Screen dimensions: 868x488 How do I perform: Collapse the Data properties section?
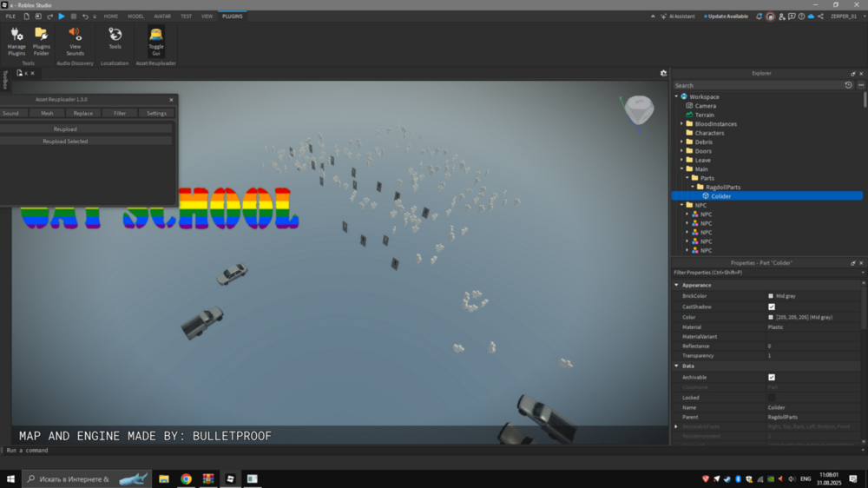pos(676,366)
